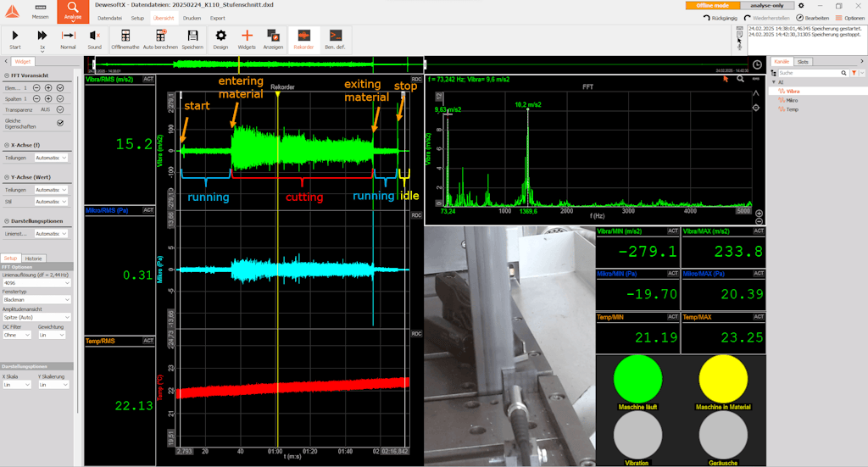The width and height of the screenshot is (868, 467).
Task: Collapse X-Achse (f) section
Action: click(7, 145)
